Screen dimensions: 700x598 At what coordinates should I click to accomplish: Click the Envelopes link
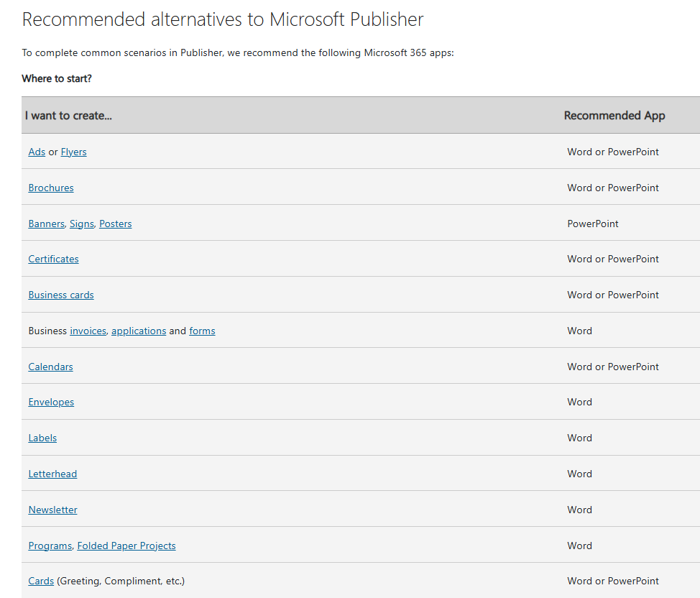point(51,402)
